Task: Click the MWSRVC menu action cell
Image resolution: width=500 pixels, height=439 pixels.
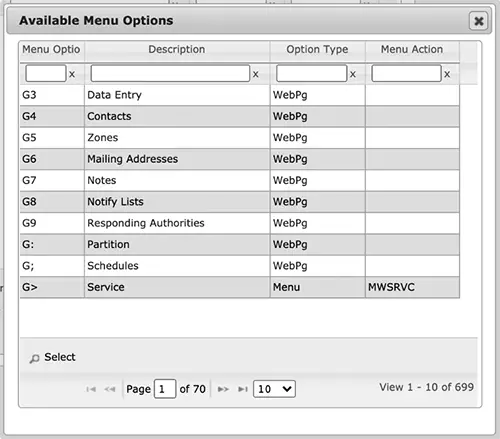Action: tap(412, 287)
